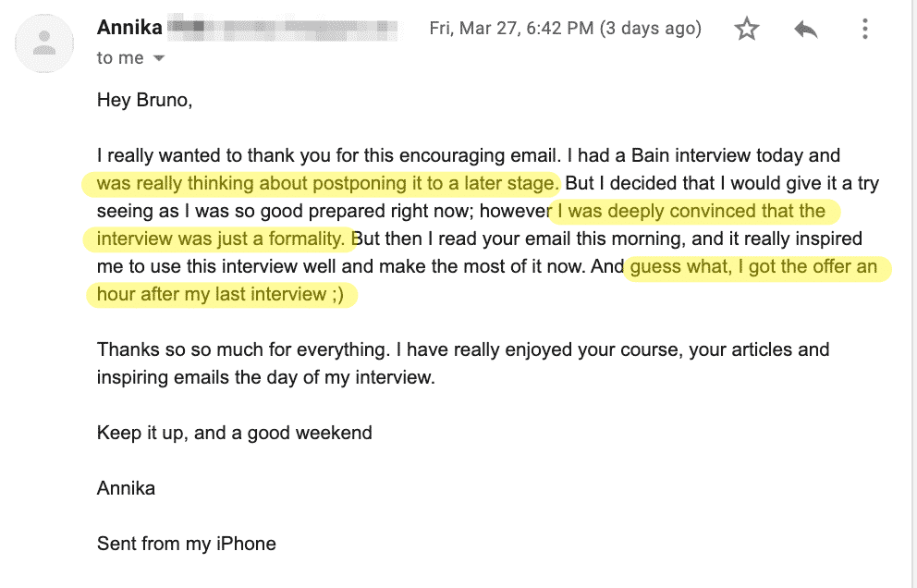Click the highlighted 'hour after my last interview' text

(211, 294)
